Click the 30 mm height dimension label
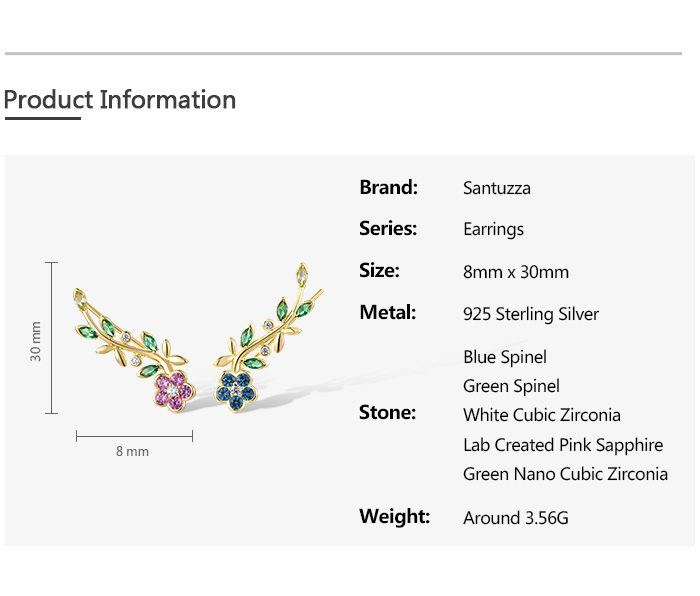700x596 pixels. tap(36, 341)
